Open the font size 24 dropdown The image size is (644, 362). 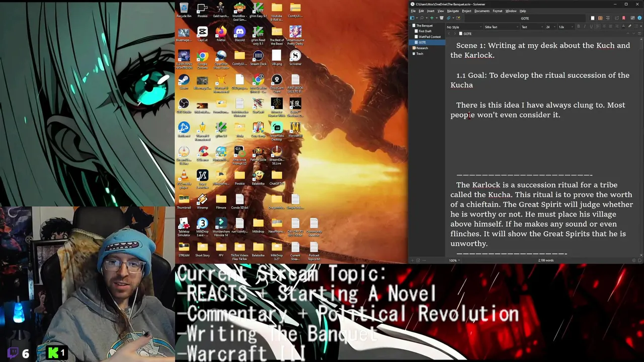point(551,27)
